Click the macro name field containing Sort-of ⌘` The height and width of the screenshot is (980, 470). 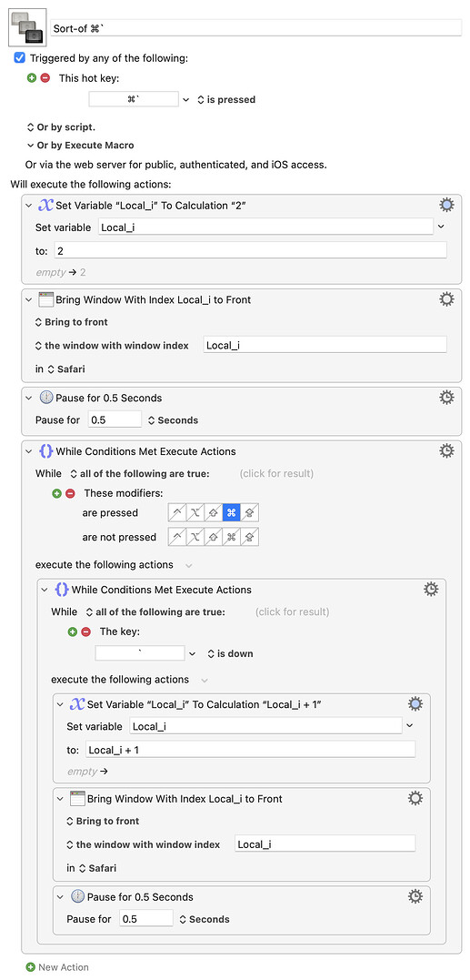[256, 28]
